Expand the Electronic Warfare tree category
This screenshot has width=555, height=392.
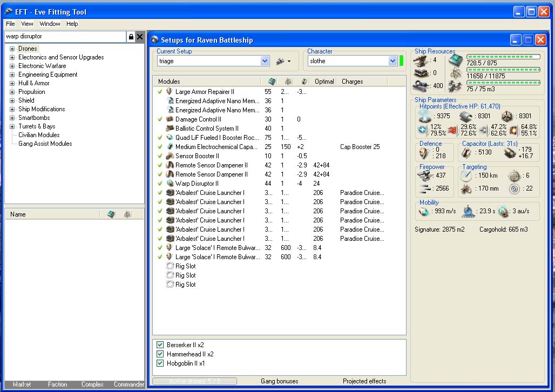12,66
